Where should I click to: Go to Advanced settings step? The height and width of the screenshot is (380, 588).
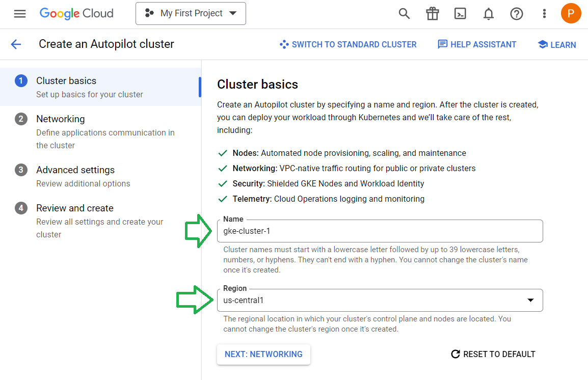coord(75,170)
